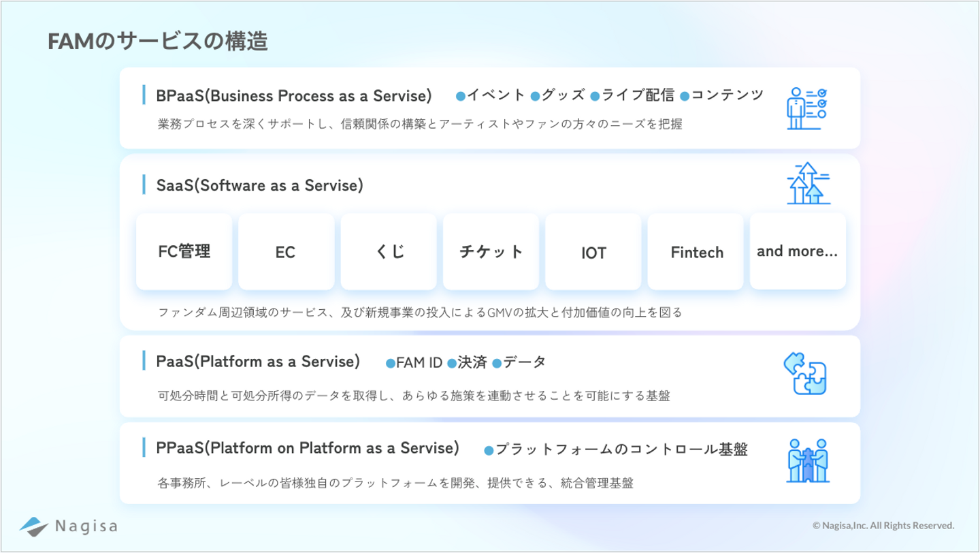Image resolution: width=980 pixels, height=553 pixels.
Task: Click the Nagisa wordmark text
Action: coord(86,526)
